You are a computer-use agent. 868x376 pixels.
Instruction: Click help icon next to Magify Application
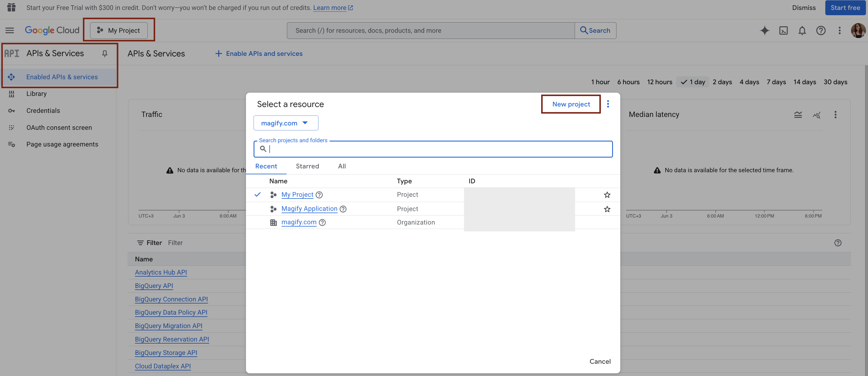pyautogui.click(x=343, y=209)
